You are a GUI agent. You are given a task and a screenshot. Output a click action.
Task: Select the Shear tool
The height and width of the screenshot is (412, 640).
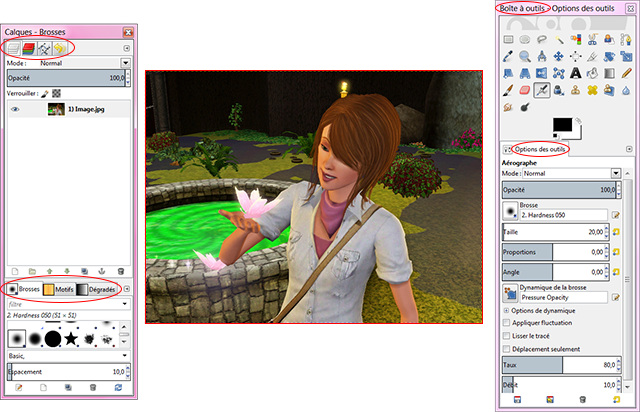click(x=508, y=73)
